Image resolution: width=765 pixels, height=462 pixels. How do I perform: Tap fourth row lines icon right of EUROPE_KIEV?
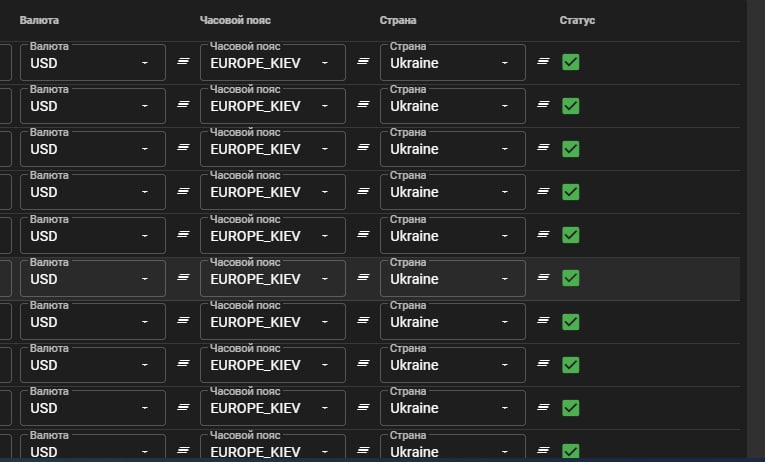(x=363, y=191)
